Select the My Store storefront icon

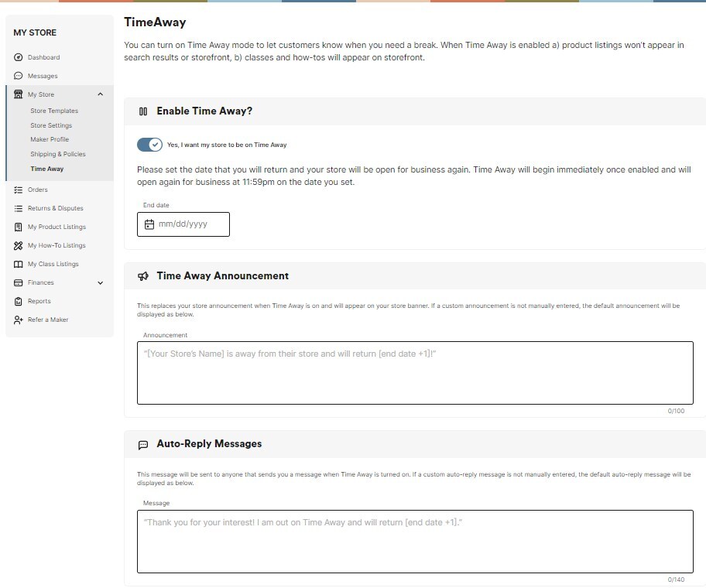(19, 94)
